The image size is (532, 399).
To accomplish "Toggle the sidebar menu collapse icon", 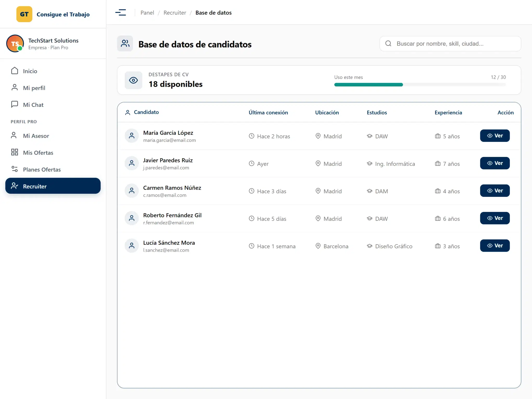I will coord(121,12).
